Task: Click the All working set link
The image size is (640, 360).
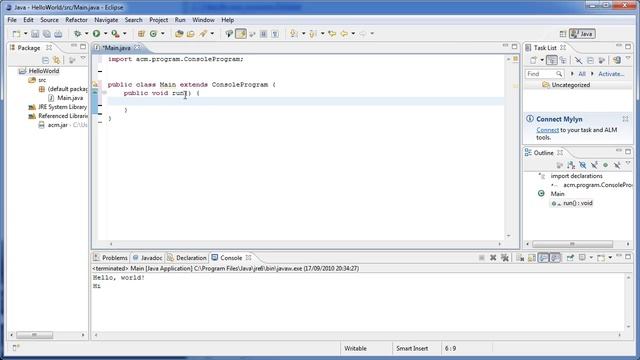Action: point(582,74)
